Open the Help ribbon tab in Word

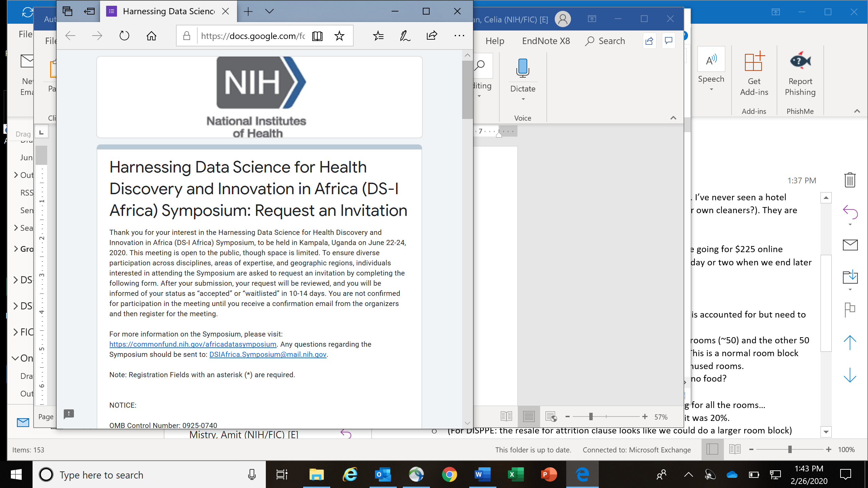(495, 41)
